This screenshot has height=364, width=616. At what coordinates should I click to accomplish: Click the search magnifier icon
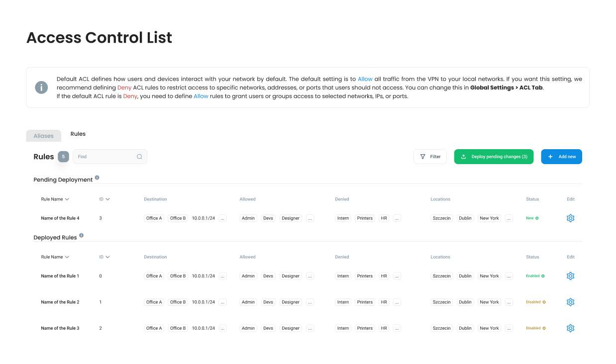coord(139,157)
